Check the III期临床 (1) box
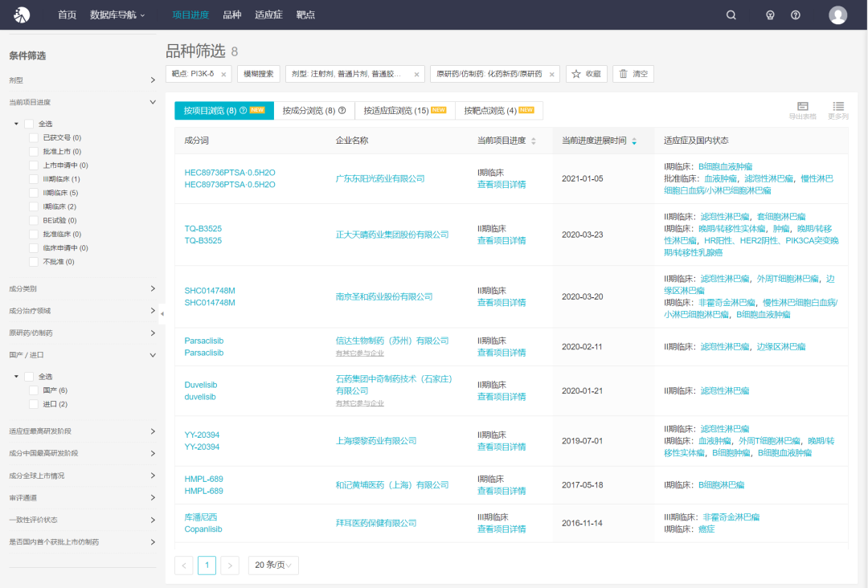This screenshot has width=868, height=588. coord(34,179)
